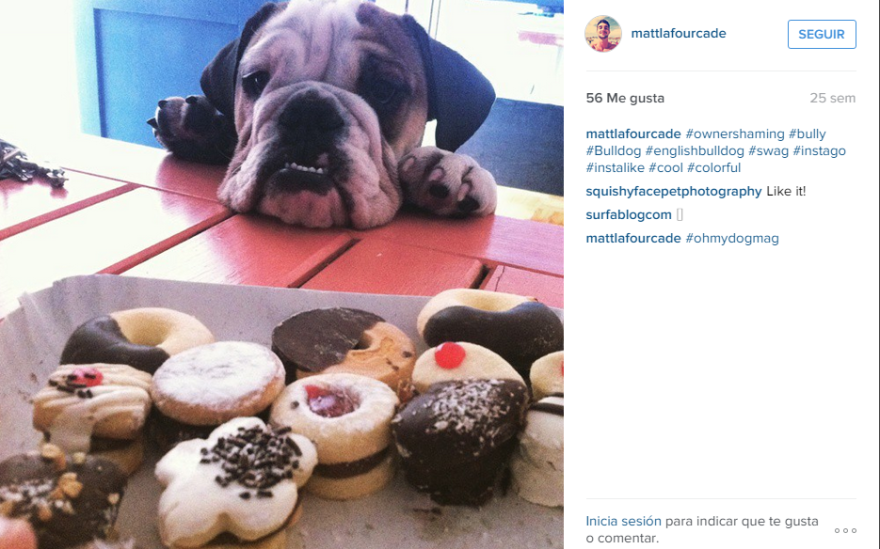The image size is (880, 549).
Task: Open the #bully hashtag
Action: [x=807, y=134]
